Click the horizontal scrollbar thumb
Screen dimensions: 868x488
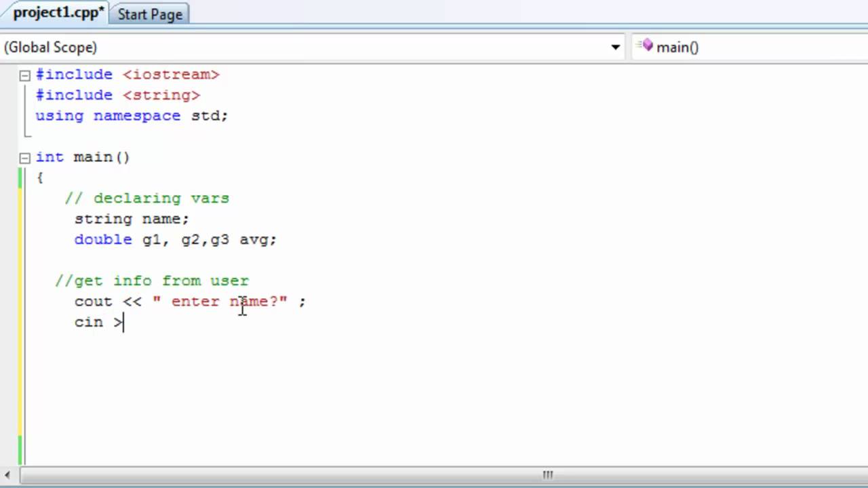(x=547, y=475)
